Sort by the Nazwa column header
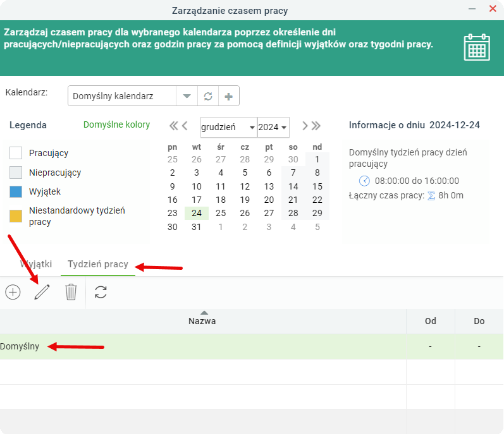The image size is (504, 436). pos(202,321)
